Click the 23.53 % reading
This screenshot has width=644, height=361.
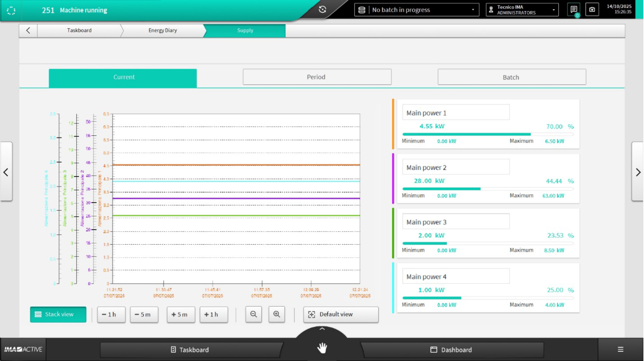click(560, 235)
